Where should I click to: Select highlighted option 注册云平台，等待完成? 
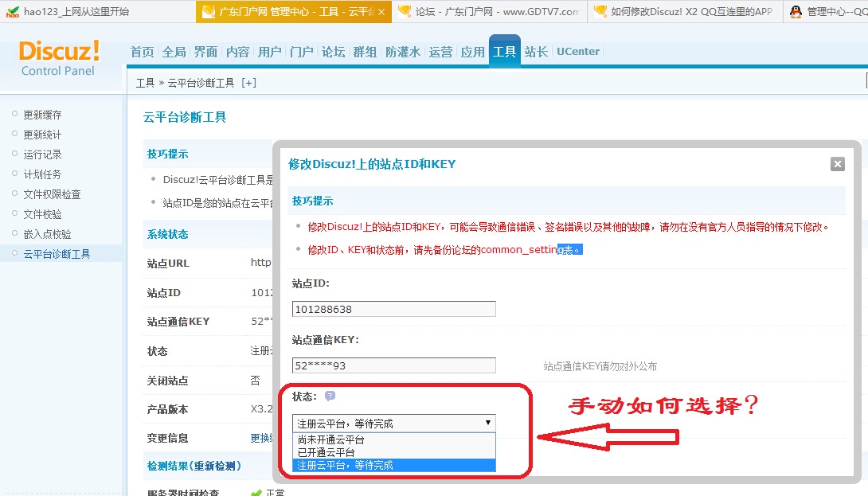pyautogui.click(x=393, y=465)
